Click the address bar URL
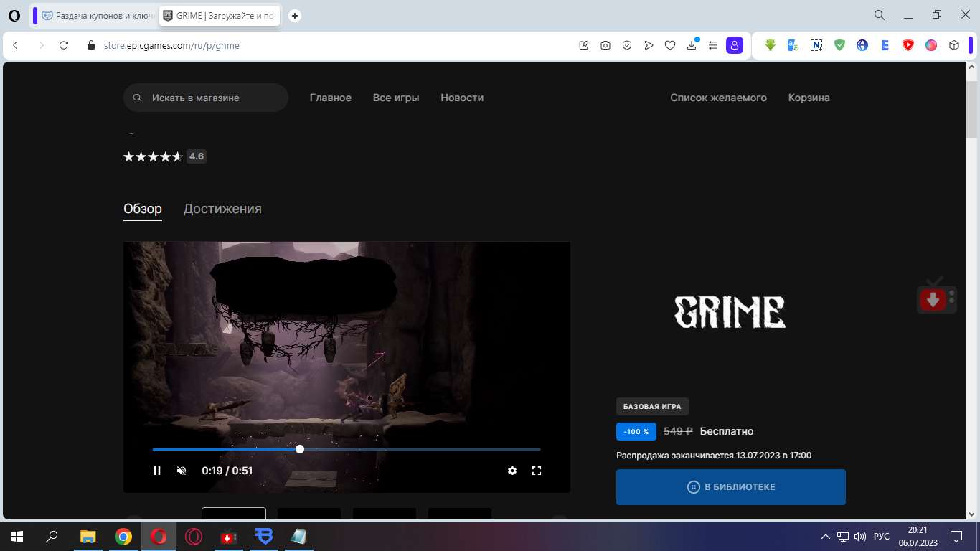Screen dimensions: 980x551 coord(171,45)
